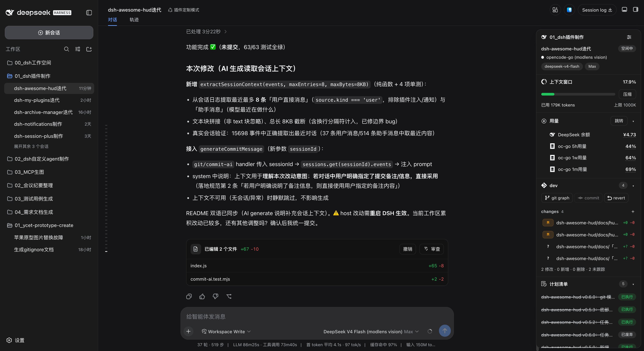Open the git graph view
Screen dimensions: 644x351
click(x=557, y=198)
